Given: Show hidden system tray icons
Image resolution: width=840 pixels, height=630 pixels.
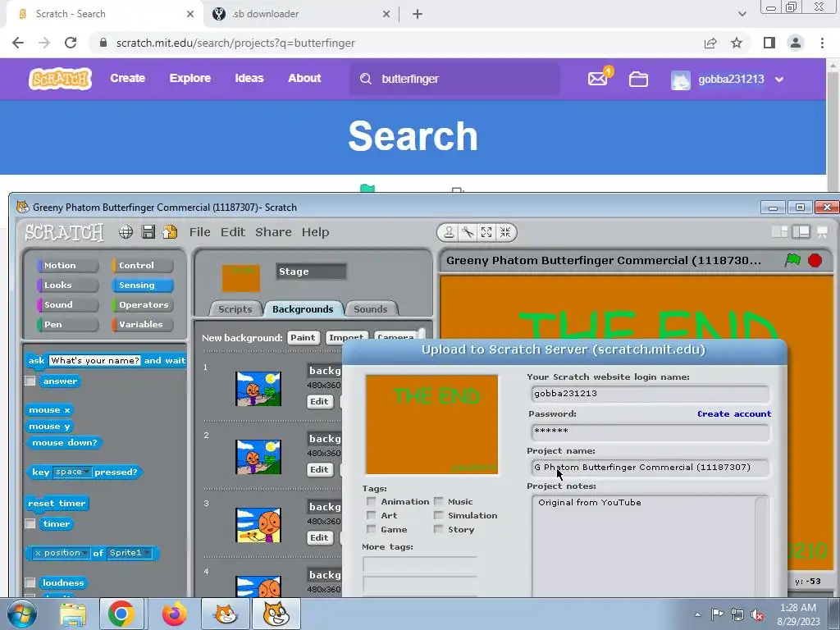Looking at the screenshot, I should click(697, 614).
